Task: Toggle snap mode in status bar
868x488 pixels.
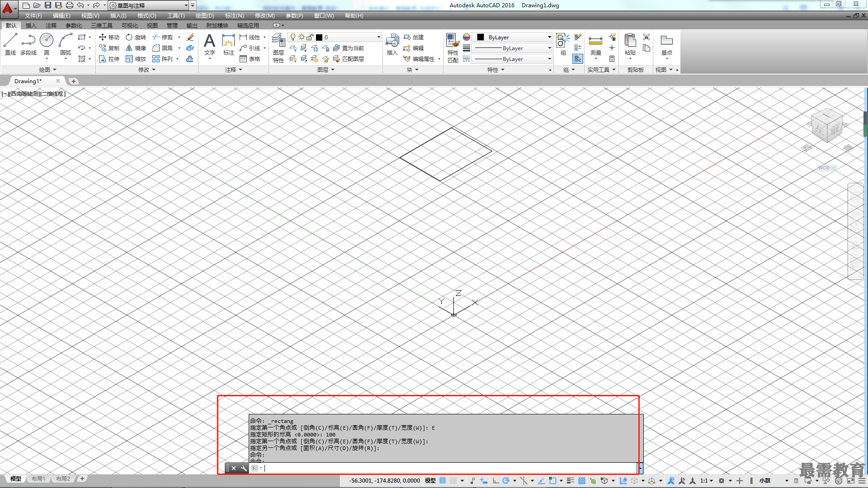Action: tap(453, 480)
